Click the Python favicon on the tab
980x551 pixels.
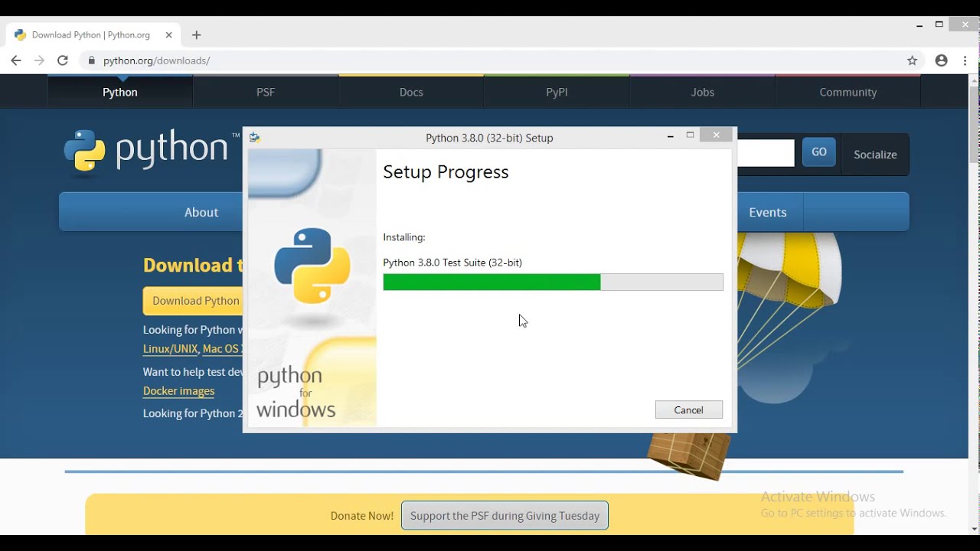(20, 34)
